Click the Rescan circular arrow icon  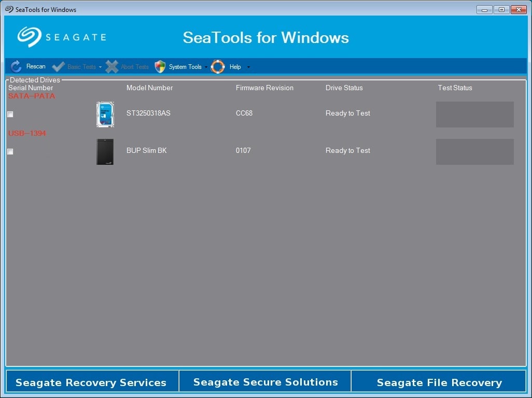[16, 66]
